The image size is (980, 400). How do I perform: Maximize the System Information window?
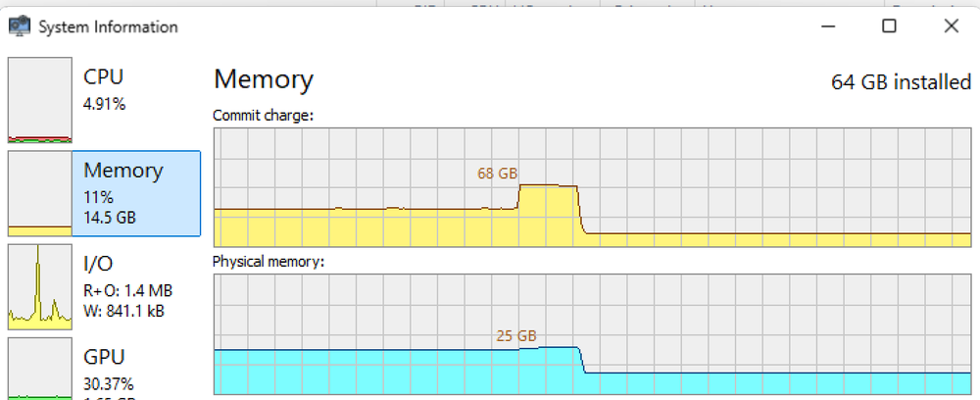tap(889, 26)
